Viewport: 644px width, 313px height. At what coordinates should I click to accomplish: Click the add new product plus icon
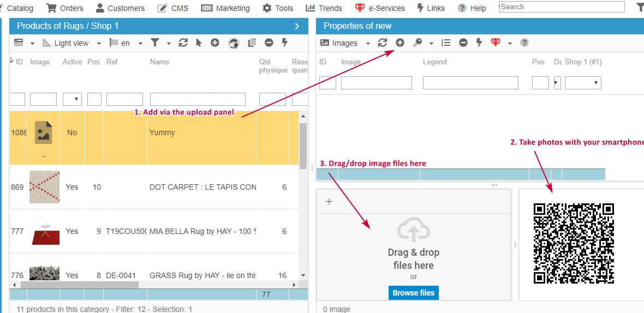[215, 43]
